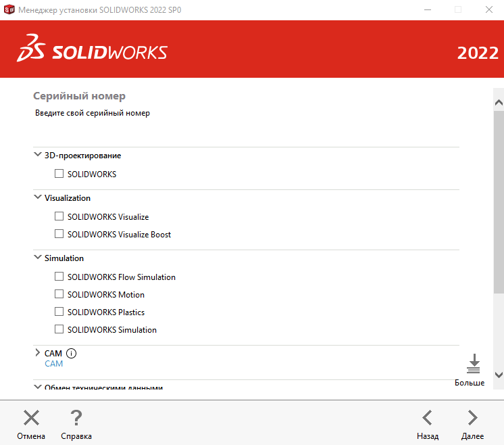Tick SOLIDWORKS Visualize Boost checkbox

(x=59, y=233)
